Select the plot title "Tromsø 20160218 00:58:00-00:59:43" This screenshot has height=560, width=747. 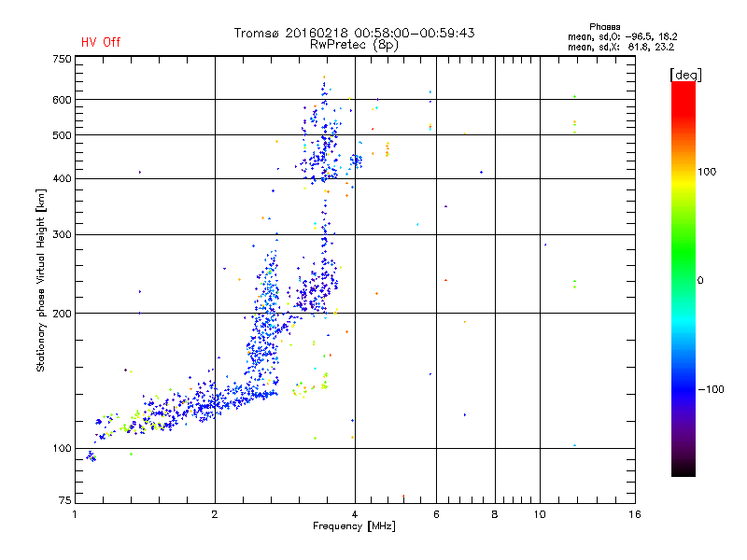354,33
